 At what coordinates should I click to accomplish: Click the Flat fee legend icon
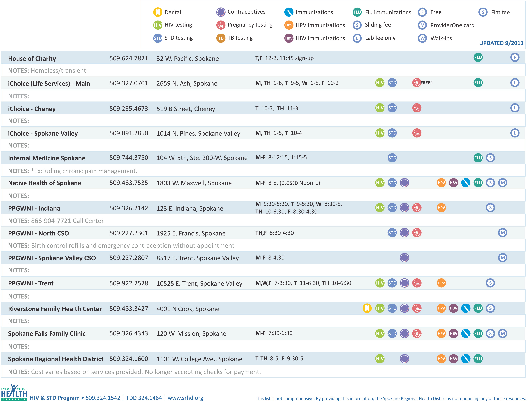(483, 12)
